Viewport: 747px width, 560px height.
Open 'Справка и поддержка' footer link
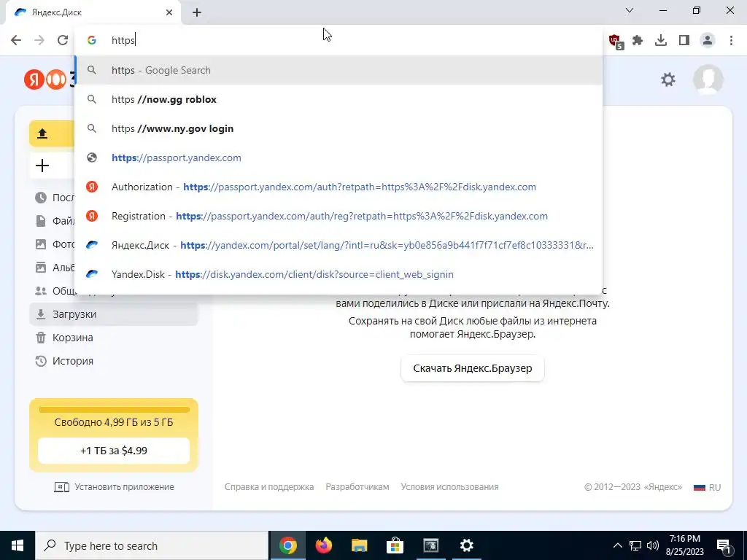point(269,487)
